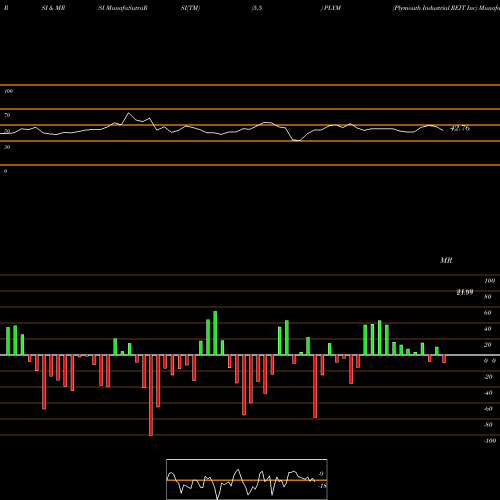Click the Plymouth Industrial REIT Inc title

pos(435,8)
